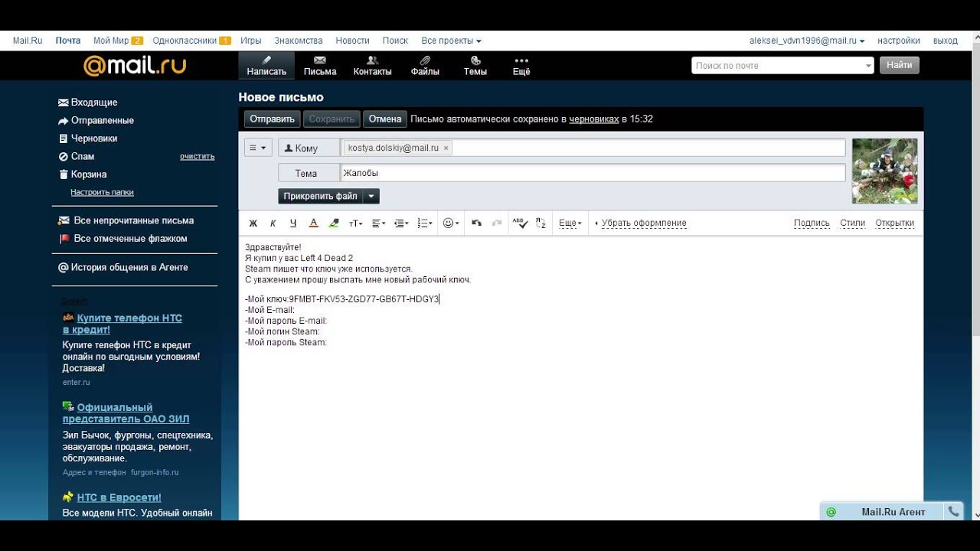Expand the Все проекты dropdown

point(451,41)
